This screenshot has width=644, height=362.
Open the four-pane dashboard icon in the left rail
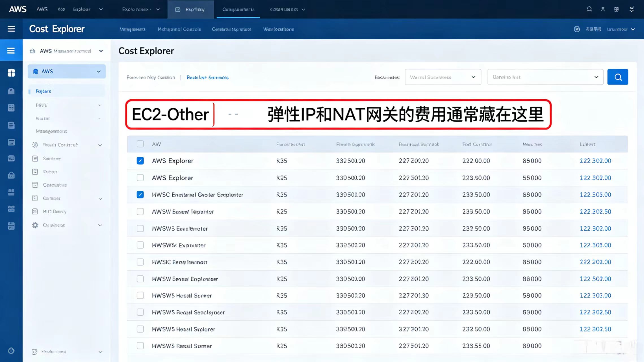pos(11,73)
